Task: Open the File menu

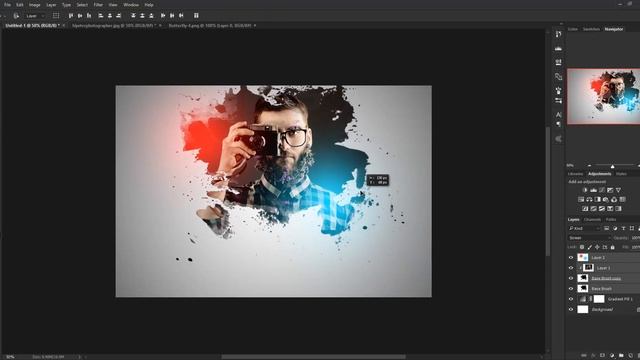Action: point(7,5)
